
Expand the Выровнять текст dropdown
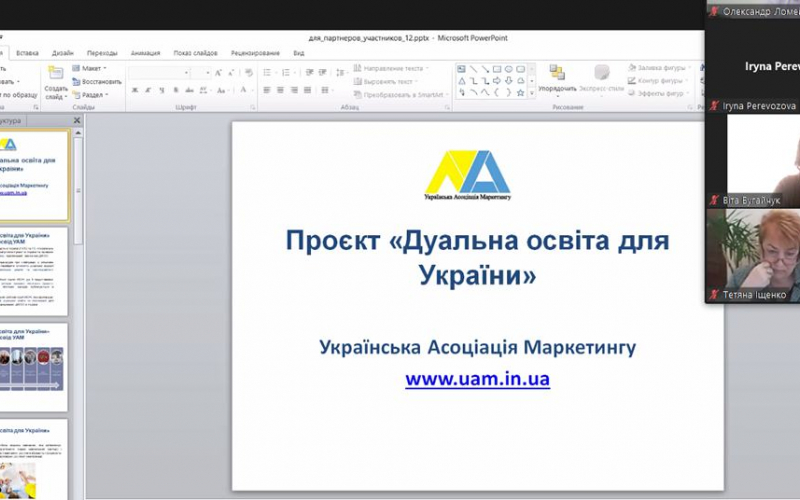point(386,82)
